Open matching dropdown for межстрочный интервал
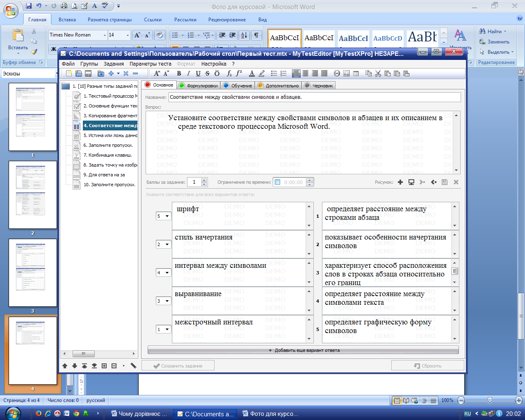The width and height of the screenshot is (525, 420). click(167, 329)
